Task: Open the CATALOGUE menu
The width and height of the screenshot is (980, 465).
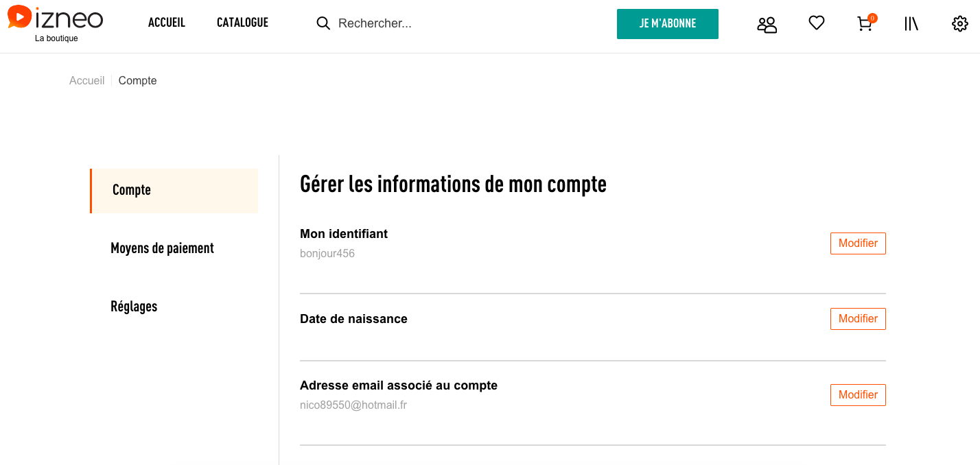Action: click(242, 23)
